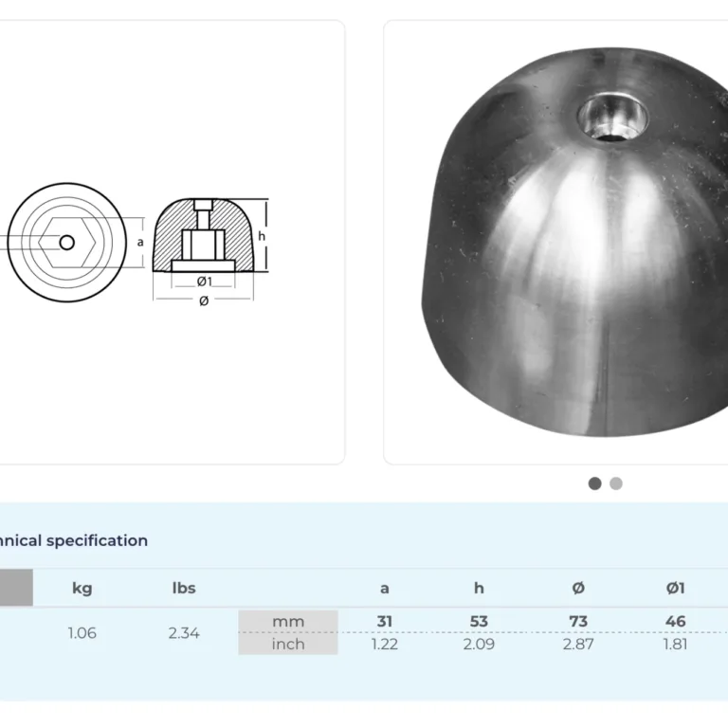Click the threaded hole on anode photo
The width and height of the screenshot is (728, 728).
click(612, 118)
